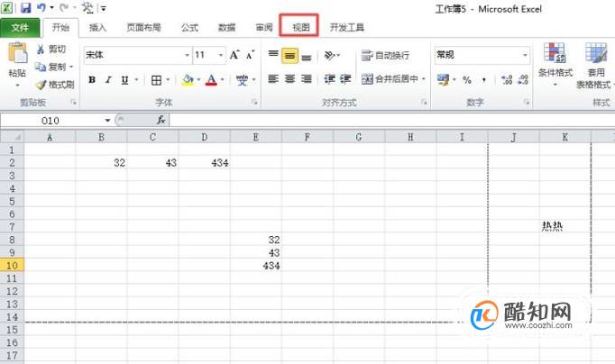The width and height of the screenshot is (615, 364).
Task: Click the increase font size icon
Action: 234,55
